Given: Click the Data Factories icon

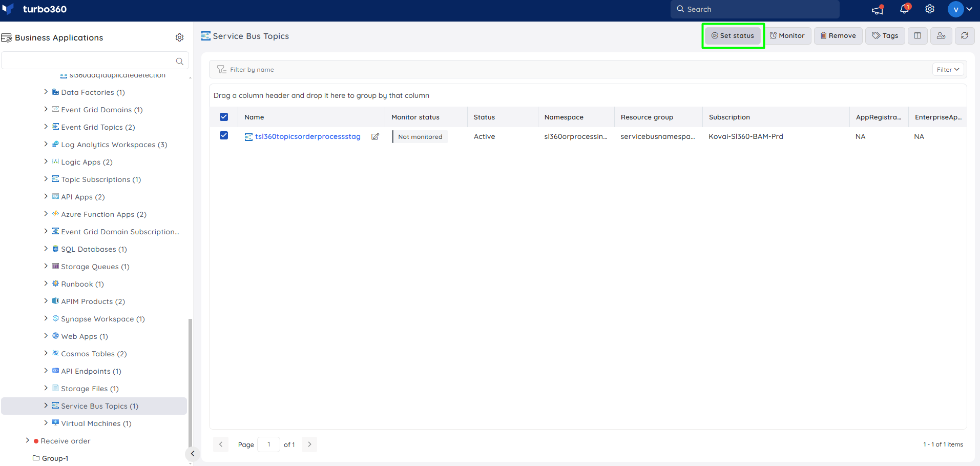Looking at the screenshot, I should pyautogui.click(x=55, y=92).
